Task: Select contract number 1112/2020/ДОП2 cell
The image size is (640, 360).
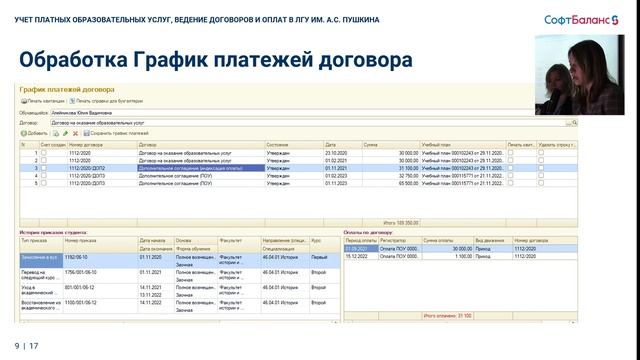Action: pos(102,168)
